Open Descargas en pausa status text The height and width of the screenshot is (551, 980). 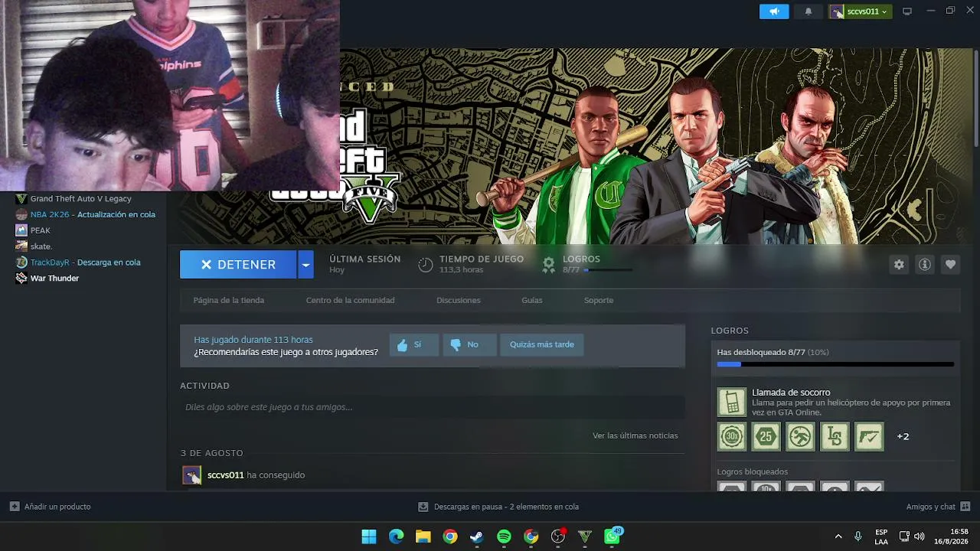506,507
